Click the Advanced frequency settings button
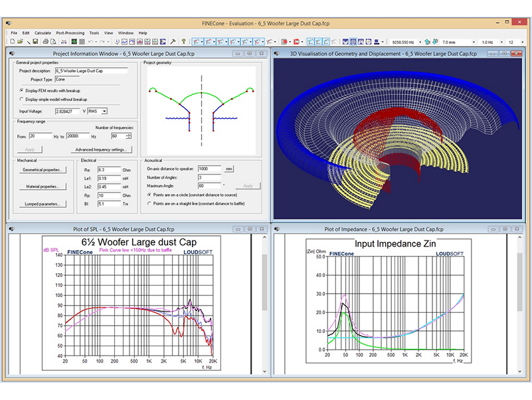This screenshot has height=400, width=532. point(100,150)
